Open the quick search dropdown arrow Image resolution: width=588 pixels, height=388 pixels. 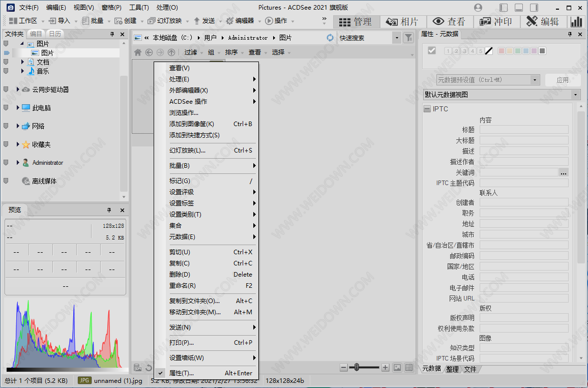397,38
